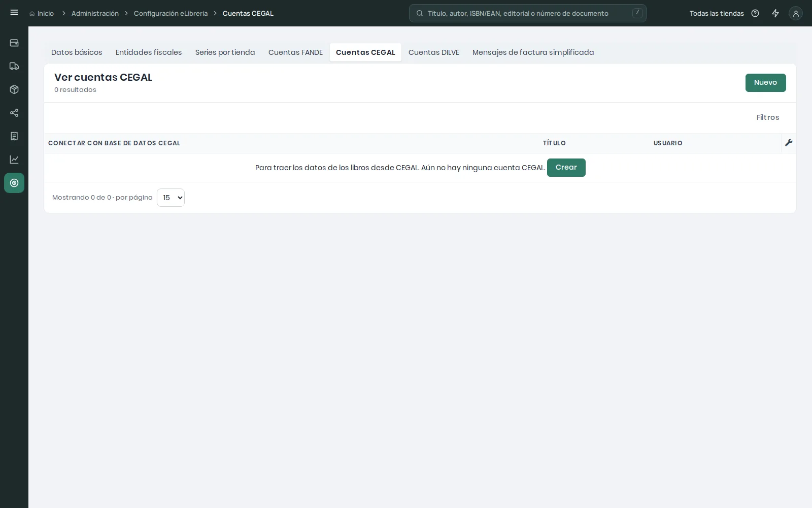The height and width of the screenshot is (508, 812).
Task: Click Conectar con base de datos CEGAL header
Action: pos(114,143)
